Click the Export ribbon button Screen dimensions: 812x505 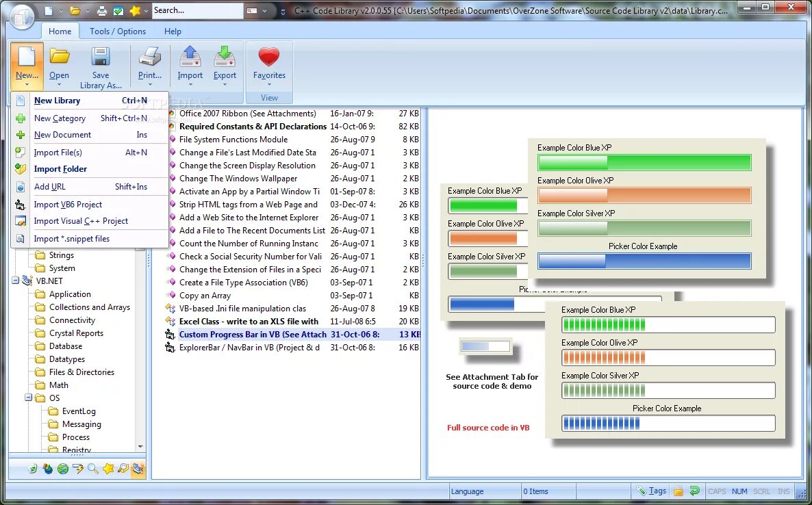click(225, 67)
